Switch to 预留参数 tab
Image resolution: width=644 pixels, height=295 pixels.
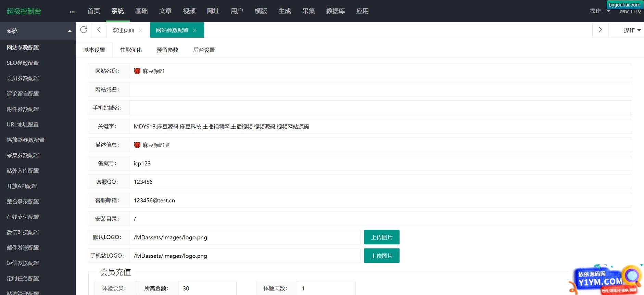[167, 50]
